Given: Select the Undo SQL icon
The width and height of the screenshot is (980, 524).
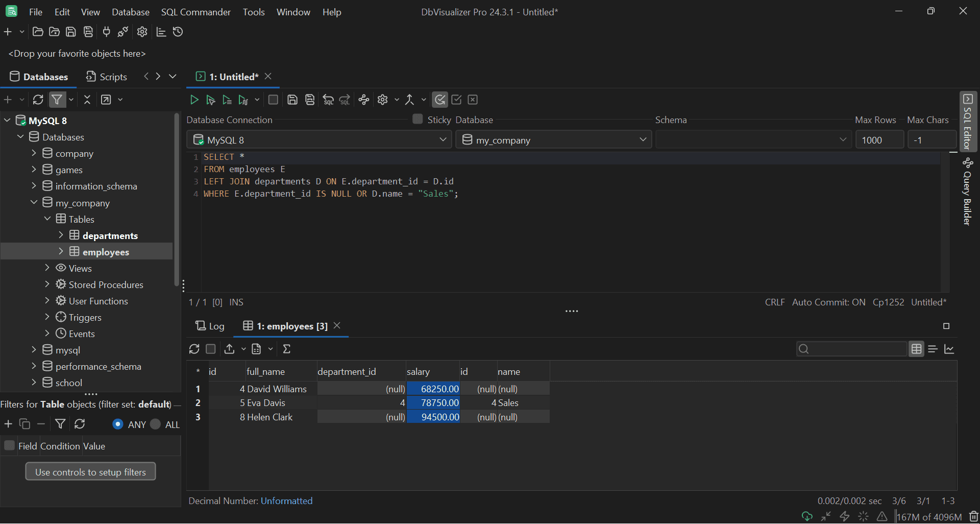Looking at the screenshot, I should tap(328, 100).
